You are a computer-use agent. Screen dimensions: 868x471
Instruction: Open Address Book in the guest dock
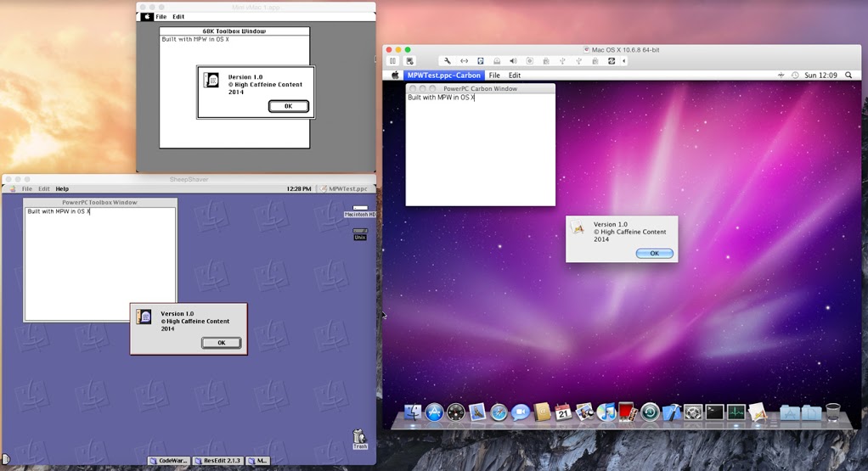click(542, 412)
